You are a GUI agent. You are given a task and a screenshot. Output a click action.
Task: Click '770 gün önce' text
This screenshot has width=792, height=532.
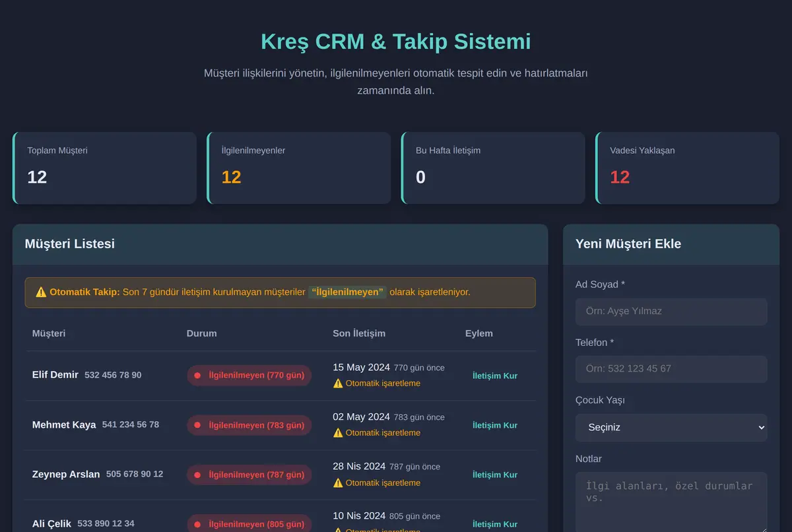pos(419,368)
